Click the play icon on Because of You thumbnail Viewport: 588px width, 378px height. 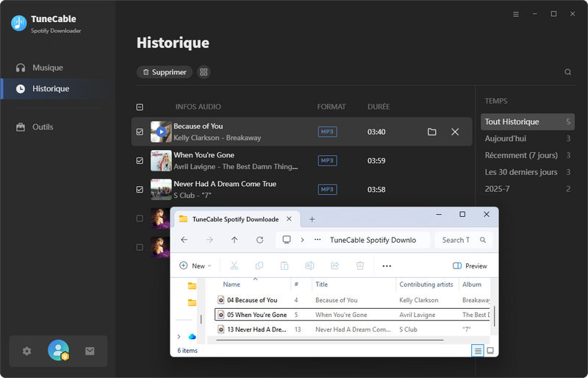(x=161, y=132)
